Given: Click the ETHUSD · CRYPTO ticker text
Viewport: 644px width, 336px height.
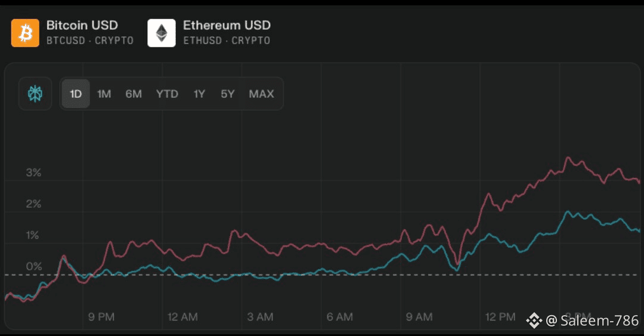Looking at the screenshot, I should coord(227,41).
